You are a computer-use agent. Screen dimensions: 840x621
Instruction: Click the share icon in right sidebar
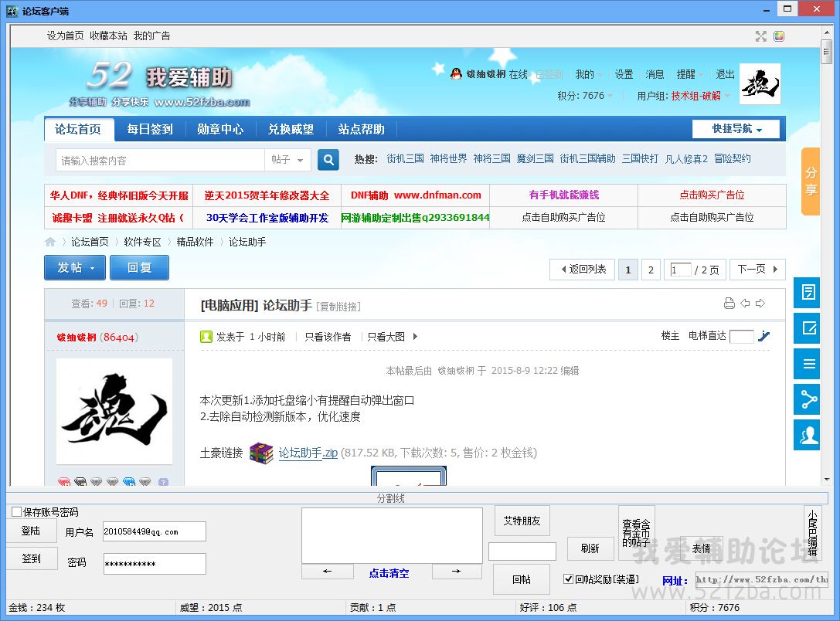pyautogui.click(x=808, y=399)
